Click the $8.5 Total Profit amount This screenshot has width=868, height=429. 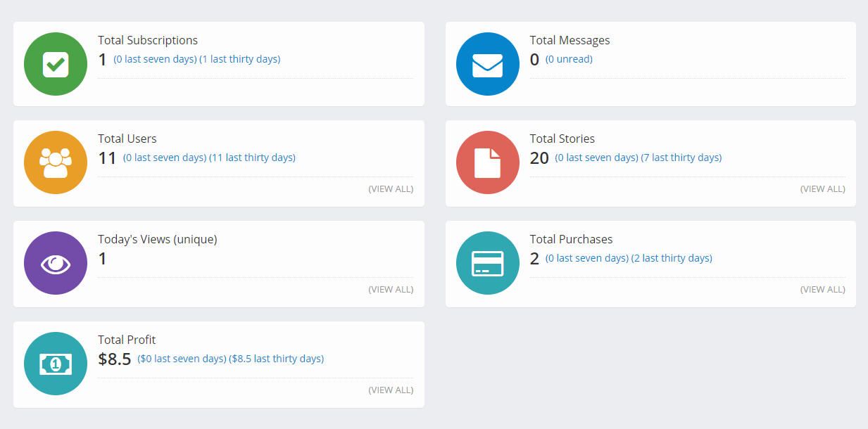115,359
